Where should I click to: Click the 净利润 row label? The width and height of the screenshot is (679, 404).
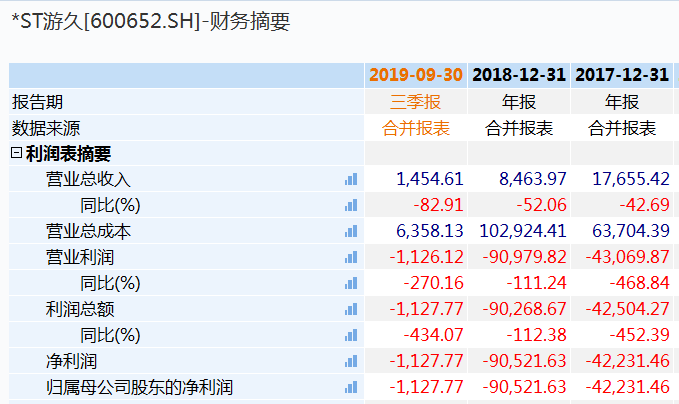(71, 361)
